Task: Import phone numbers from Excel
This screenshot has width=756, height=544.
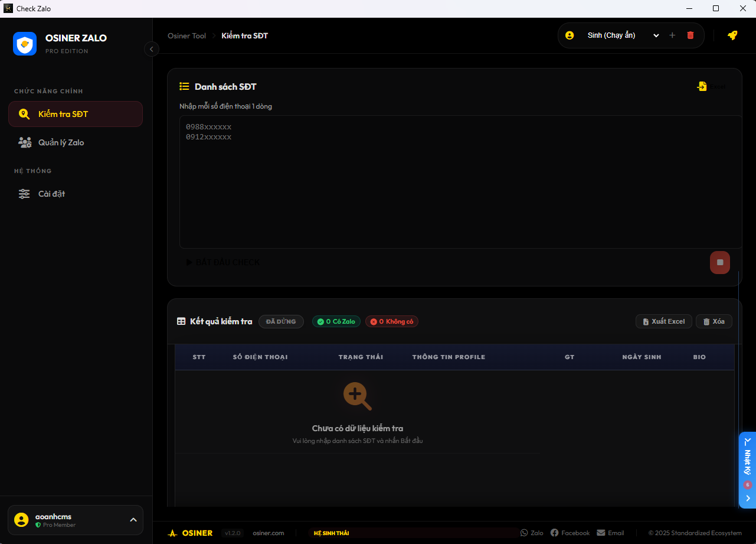Action: pos(711,87)
